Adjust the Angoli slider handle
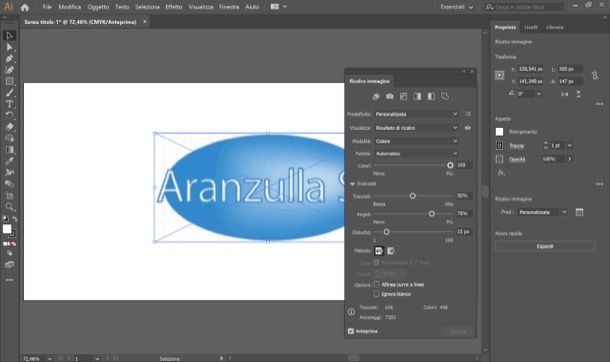 432,214
